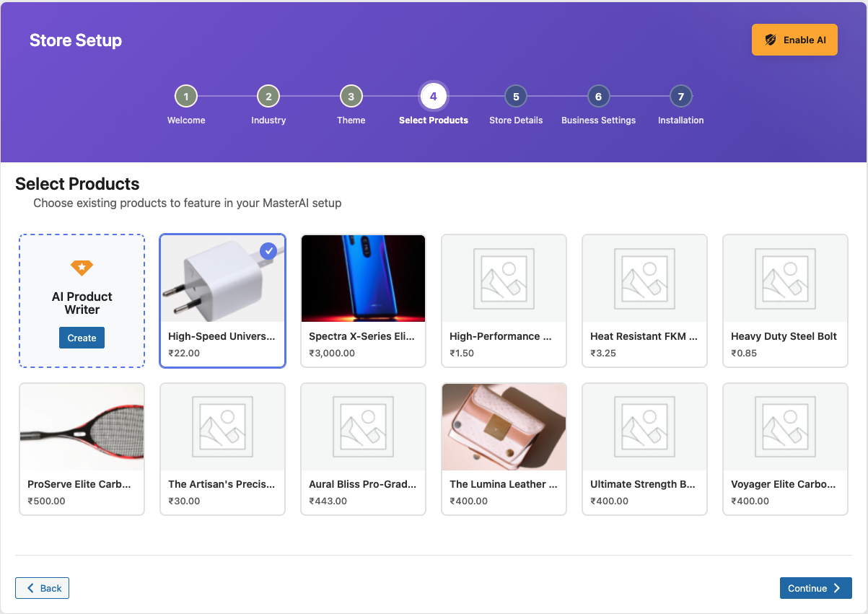This screenshot has height=614, width=868.
Task: Open the Installation step circle
Action: pos(680,96)
